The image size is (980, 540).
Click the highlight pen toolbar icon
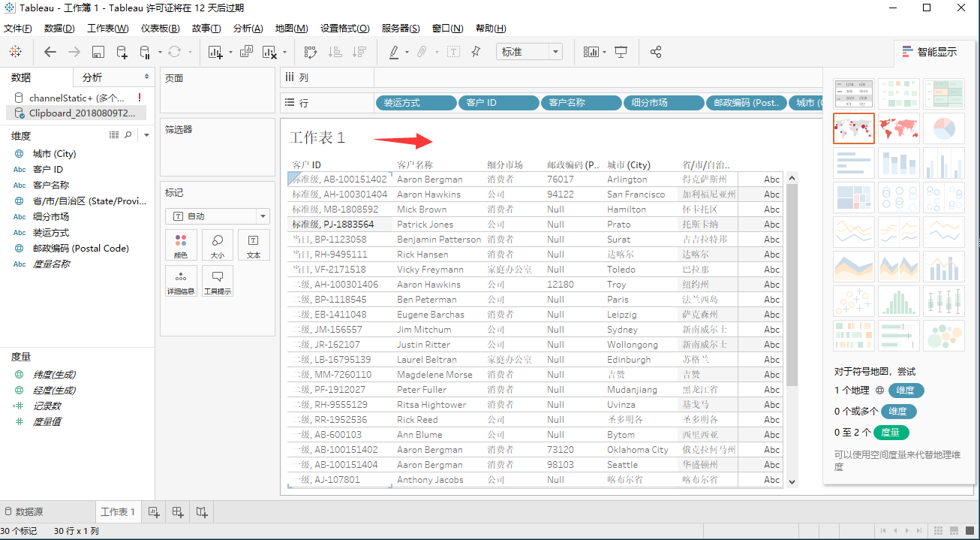tap(394, 52)
